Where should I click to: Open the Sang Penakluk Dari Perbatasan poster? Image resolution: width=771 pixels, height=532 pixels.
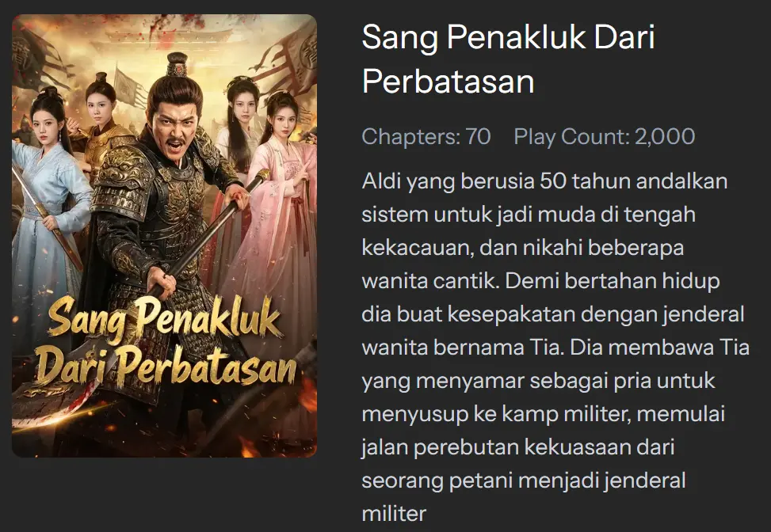tap(164, 236)
